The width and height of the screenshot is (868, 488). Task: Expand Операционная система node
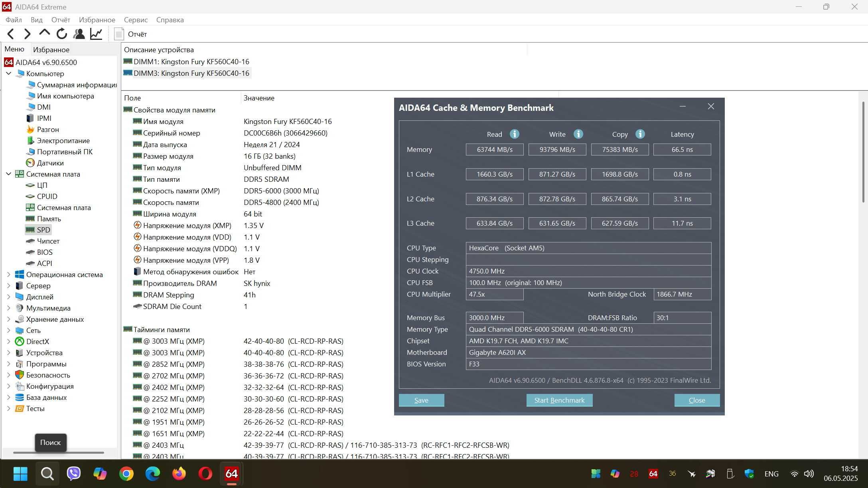click(8, 274)
